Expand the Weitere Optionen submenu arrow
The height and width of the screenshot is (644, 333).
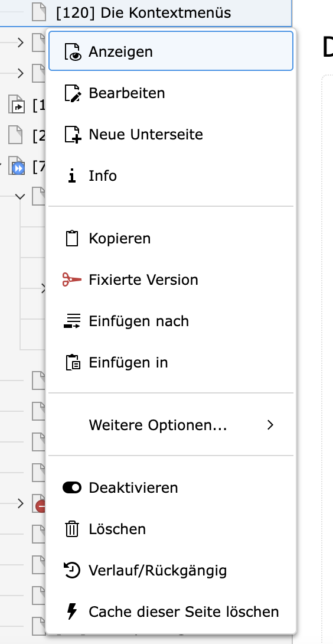(x=270, y=425)
